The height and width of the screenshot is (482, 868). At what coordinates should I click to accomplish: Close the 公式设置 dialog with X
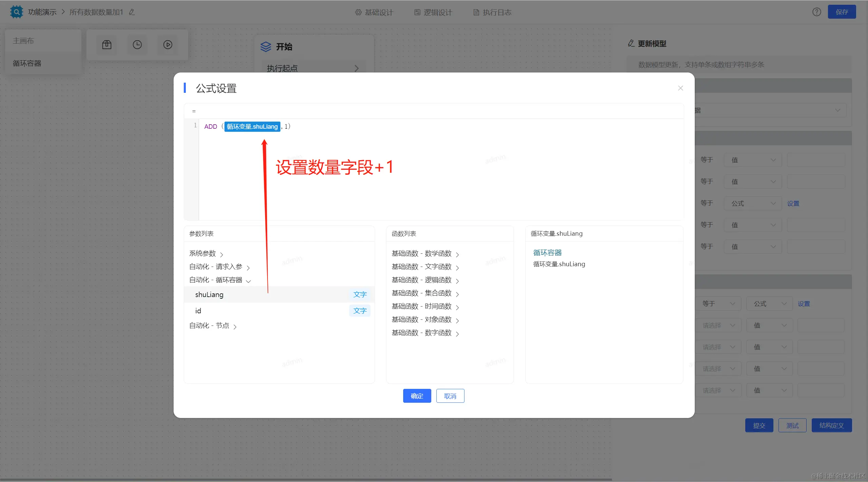tap(680, 88)
